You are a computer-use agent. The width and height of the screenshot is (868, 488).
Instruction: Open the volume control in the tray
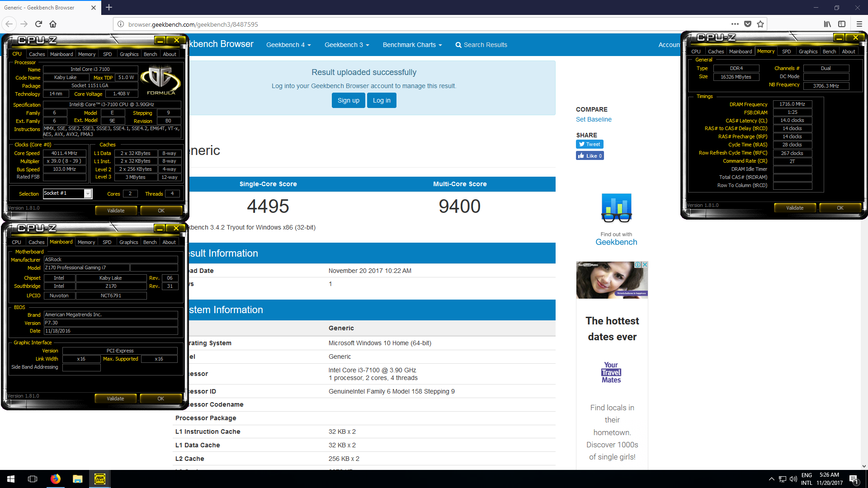point(793,479)
